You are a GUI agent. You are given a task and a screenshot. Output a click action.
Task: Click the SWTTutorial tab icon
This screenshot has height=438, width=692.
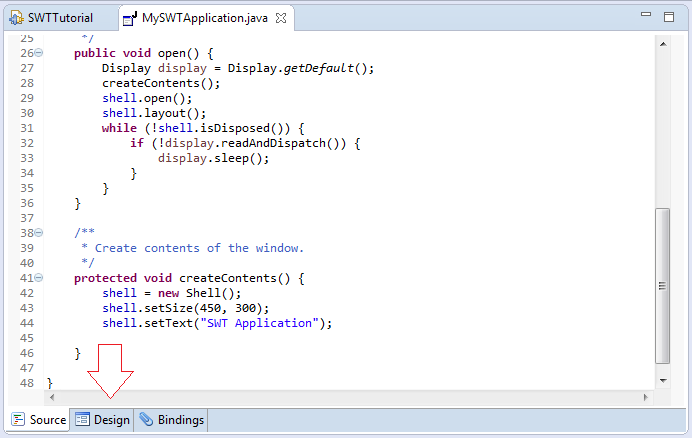[x=16, y=18]
